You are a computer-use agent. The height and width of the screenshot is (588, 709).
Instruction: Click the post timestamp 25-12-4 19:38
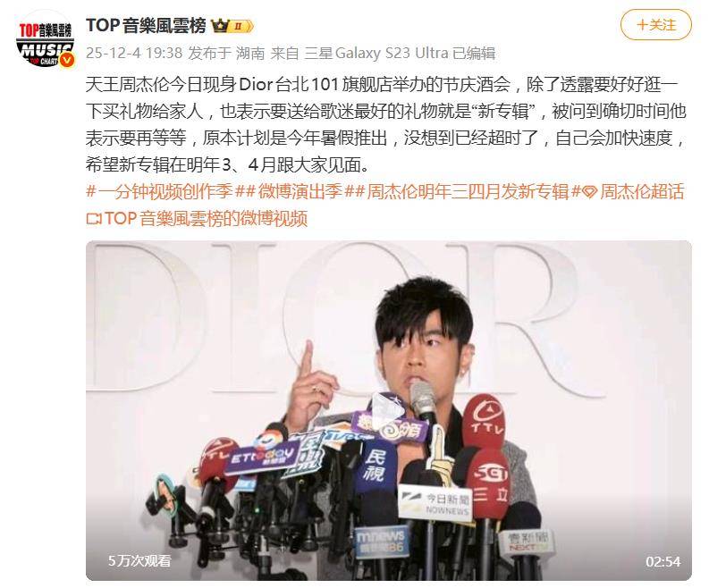tap(134, 54)
